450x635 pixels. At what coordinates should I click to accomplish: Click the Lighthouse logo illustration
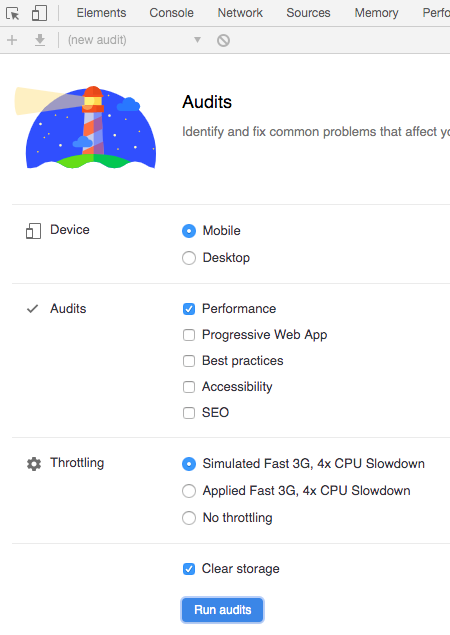click(85, 127)
